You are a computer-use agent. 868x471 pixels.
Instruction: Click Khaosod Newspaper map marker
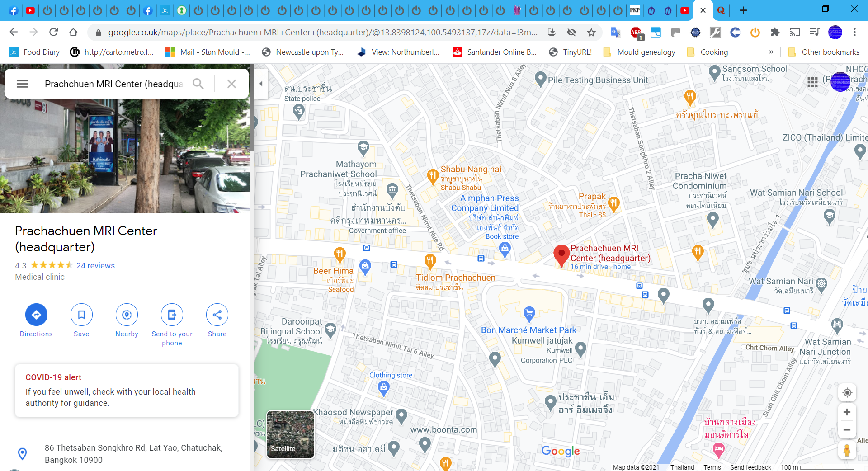pos(401,416)
